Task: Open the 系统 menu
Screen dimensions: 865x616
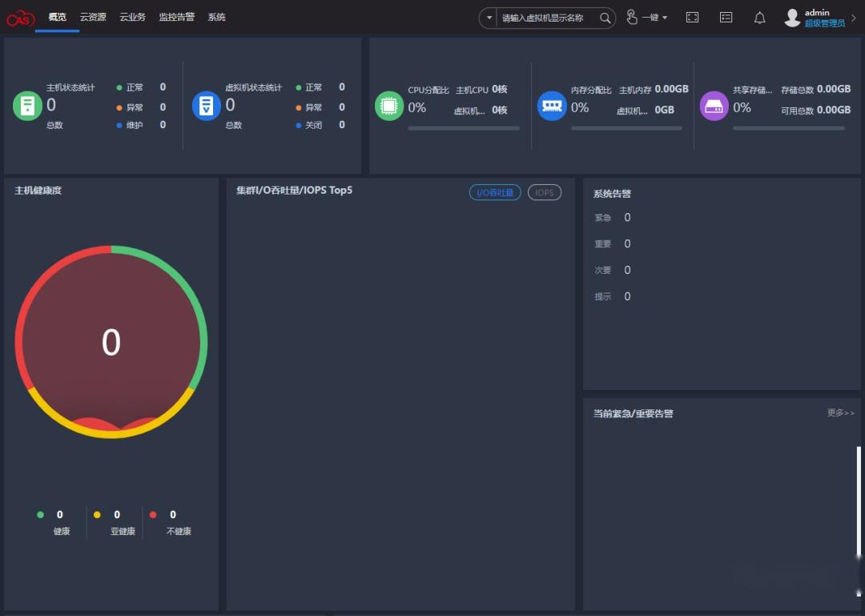Action: coord(216,17)
